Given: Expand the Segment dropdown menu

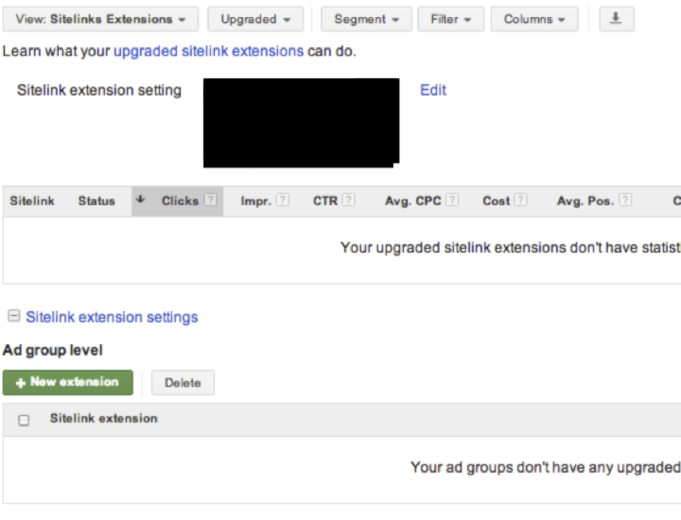Looking at the screenshot, I should (x=366, y=19).
